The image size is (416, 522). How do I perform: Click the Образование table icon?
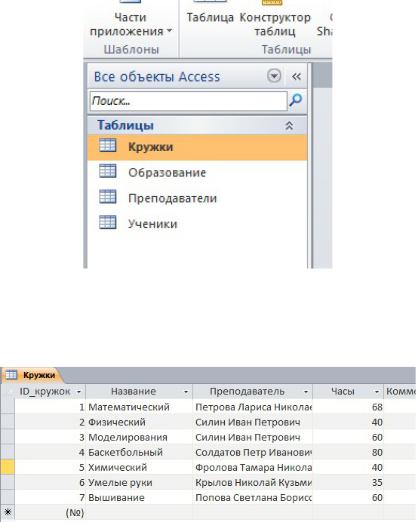tap(108, 171)
